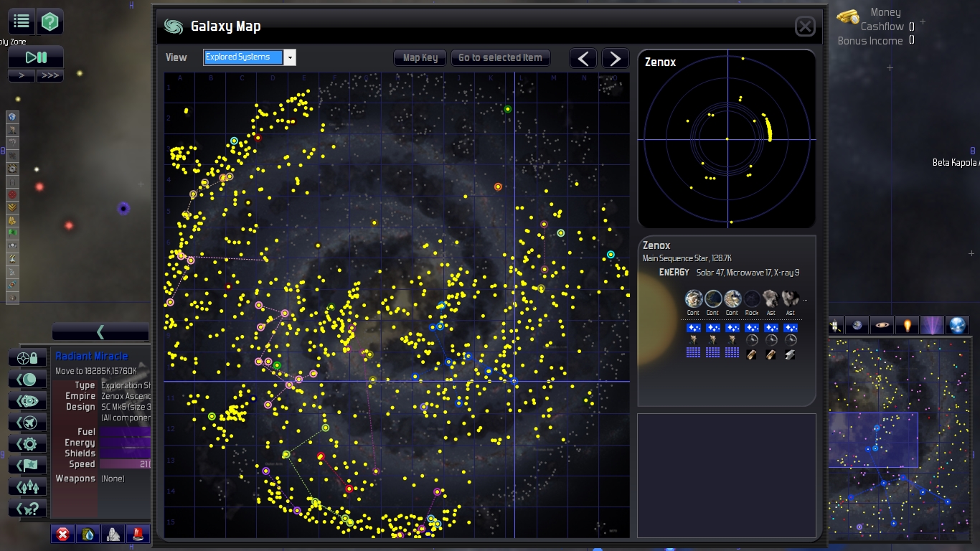
Task: Toggle the small Earth planet minimap filter
Action: (x=858, y=326)
